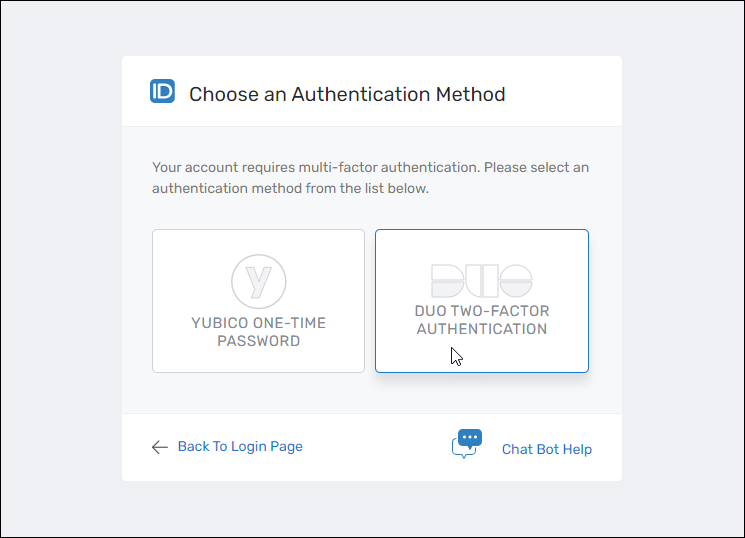The width and height of the screenshot is (745, 538).
Task: Click the multi-factor authentication instruction text
Action: tap(371, 178)
